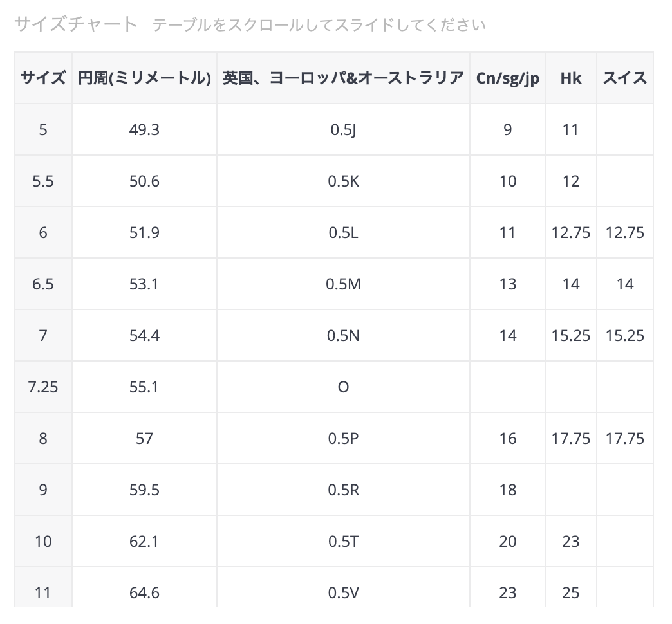Select the Cn/sg/jp column header

pos(507,78)
